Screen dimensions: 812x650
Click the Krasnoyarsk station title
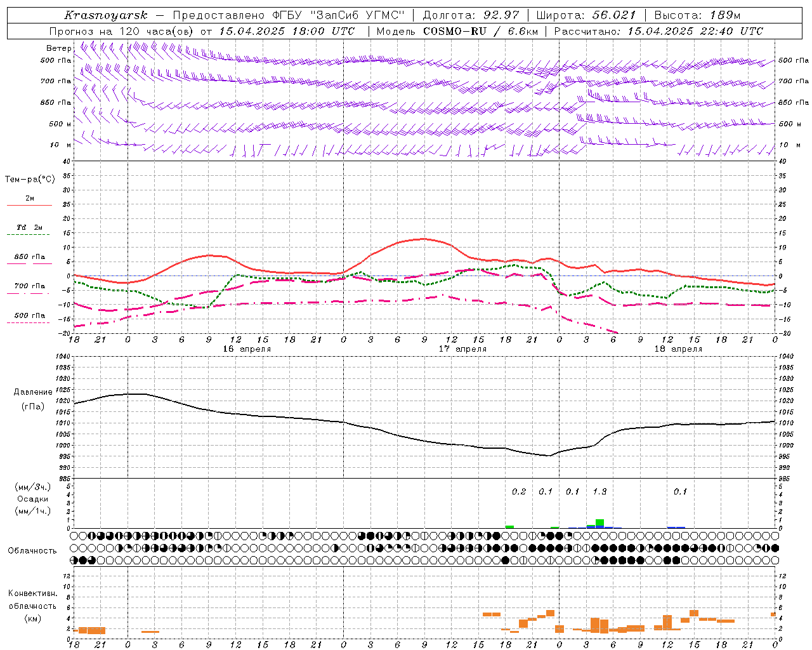point(106,15)
